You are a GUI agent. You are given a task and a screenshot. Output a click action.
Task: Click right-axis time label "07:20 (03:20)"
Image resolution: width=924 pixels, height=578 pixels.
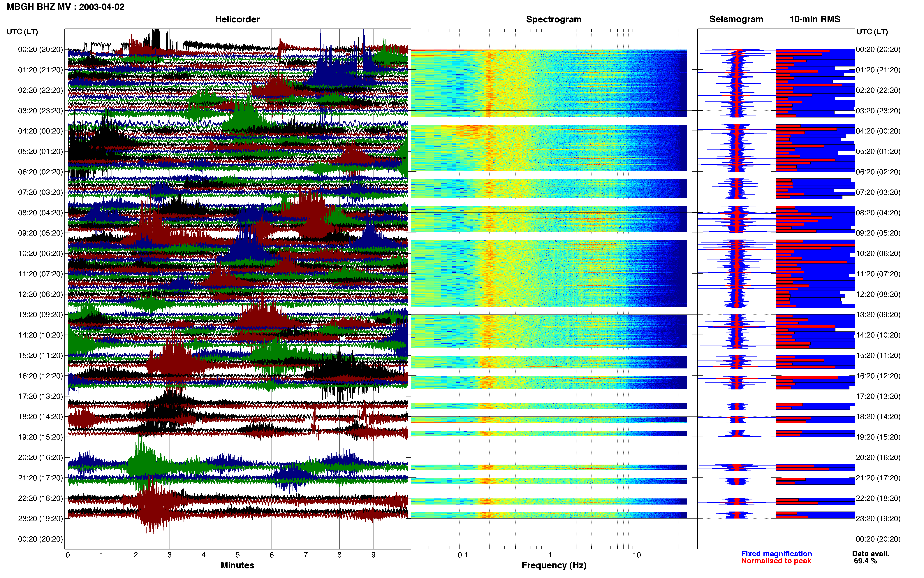coord(878,192)
